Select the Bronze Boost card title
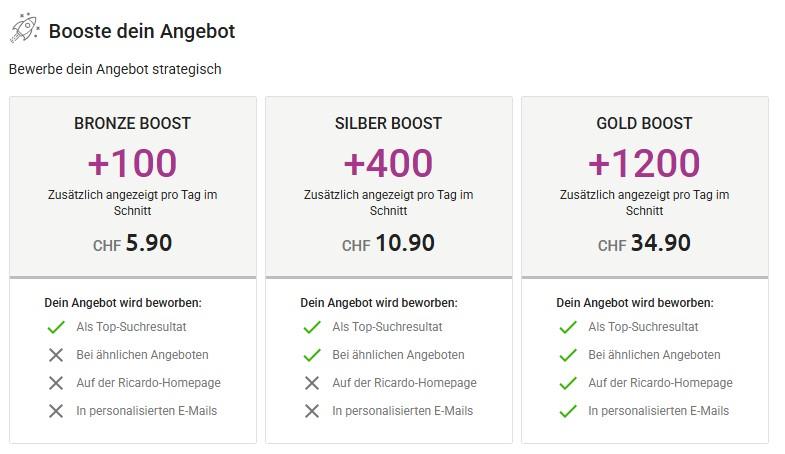Viewport: 785px width, 454px height. tap(132, 124)
